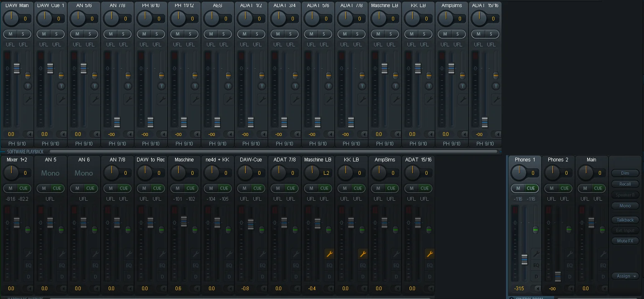Click the Phones 1 level value -31.5
644x299 pixels.
coord(519,289)
